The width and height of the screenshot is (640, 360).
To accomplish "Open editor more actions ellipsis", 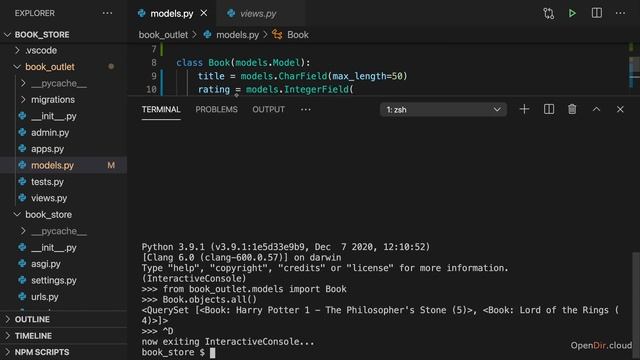I will [620, 13].
